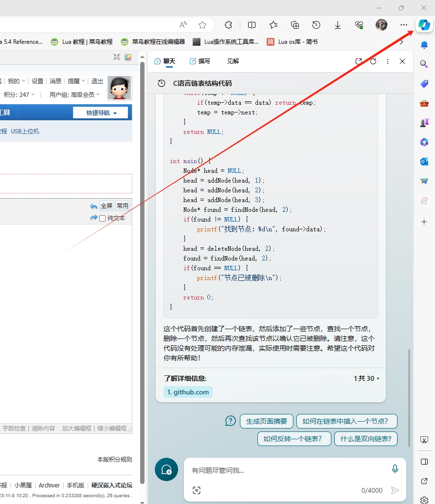Switch to the 撰写 tab
This screenshot has height=504, width=435.
click(200, 61)
